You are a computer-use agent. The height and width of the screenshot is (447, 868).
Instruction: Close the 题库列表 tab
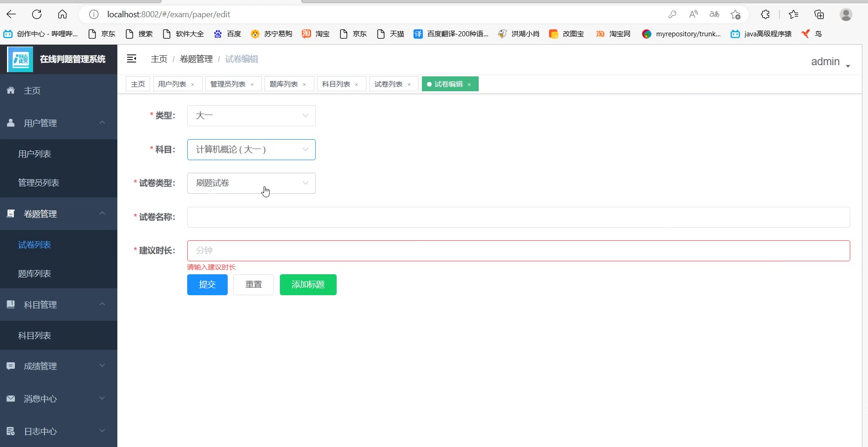304,84
